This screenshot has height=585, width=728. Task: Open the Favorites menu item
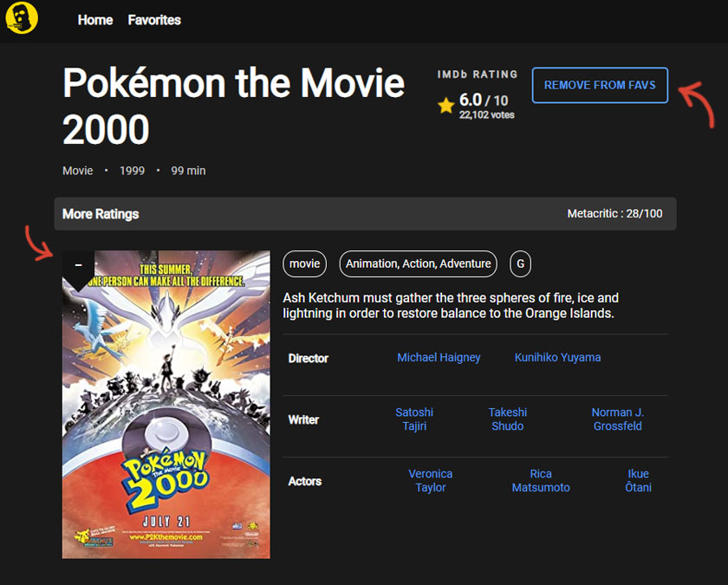[153, 20]
